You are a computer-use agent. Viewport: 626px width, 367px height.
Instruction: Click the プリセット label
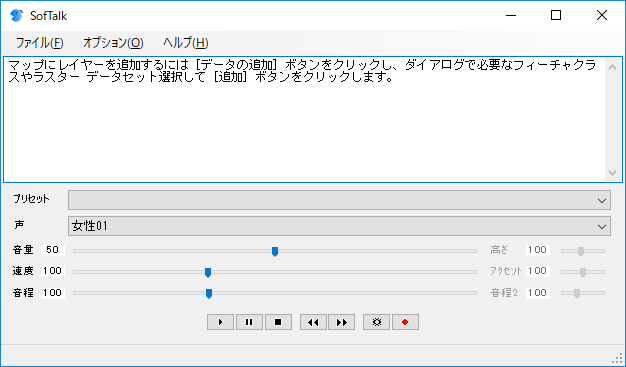(32, 199)
